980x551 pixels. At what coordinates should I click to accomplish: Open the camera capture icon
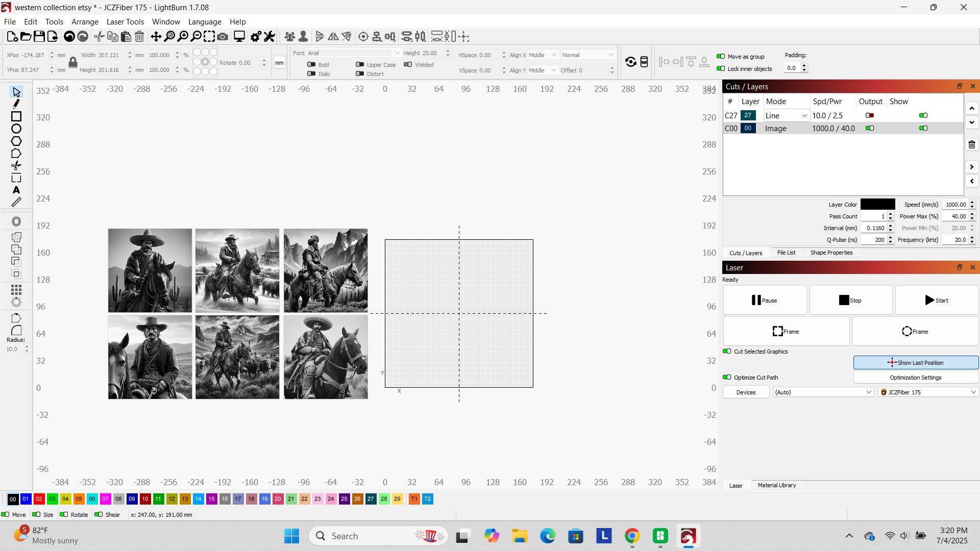pos(223,36)
